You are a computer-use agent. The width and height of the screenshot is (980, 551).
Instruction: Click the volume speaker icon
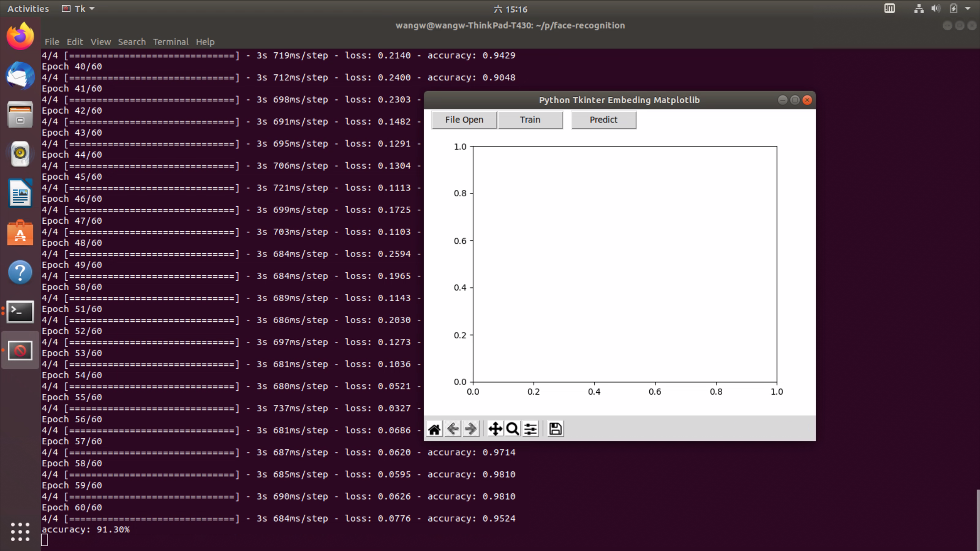pos(936,9)
